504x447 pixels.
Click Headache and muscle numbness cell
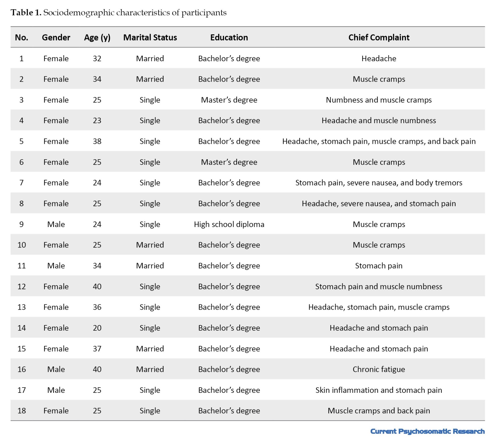pyautogui.click(x=379, y=120)
